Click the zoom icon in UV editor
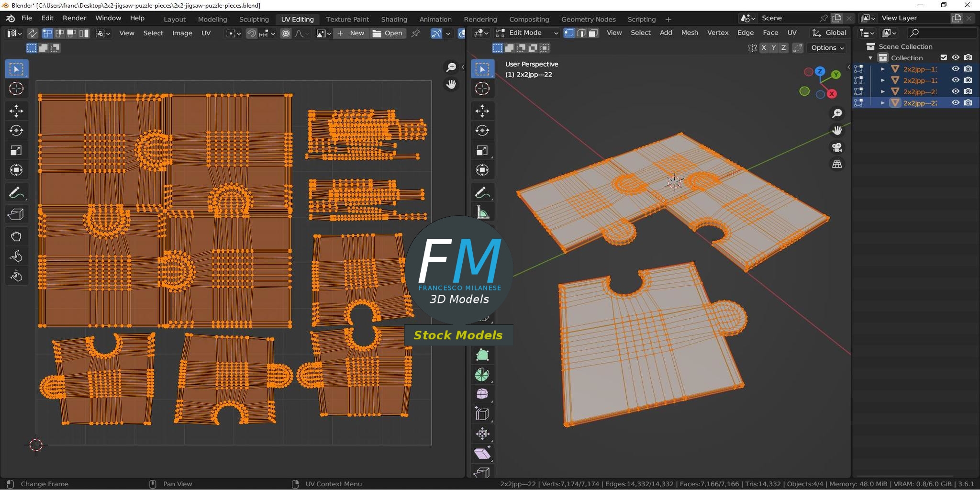This screenshot has height=490, width=980. point(451,67)
